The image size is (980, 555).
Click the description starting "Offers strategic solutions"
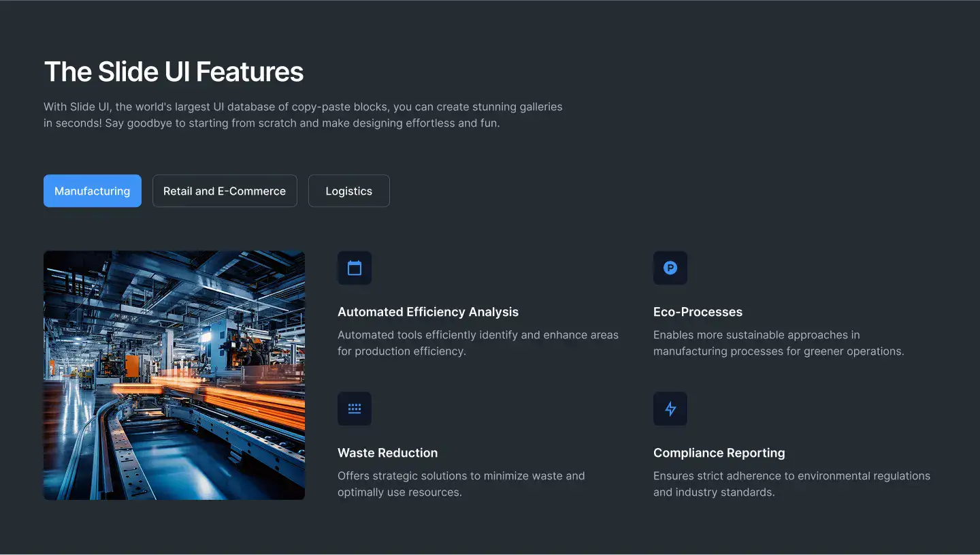tap(461, 484)
